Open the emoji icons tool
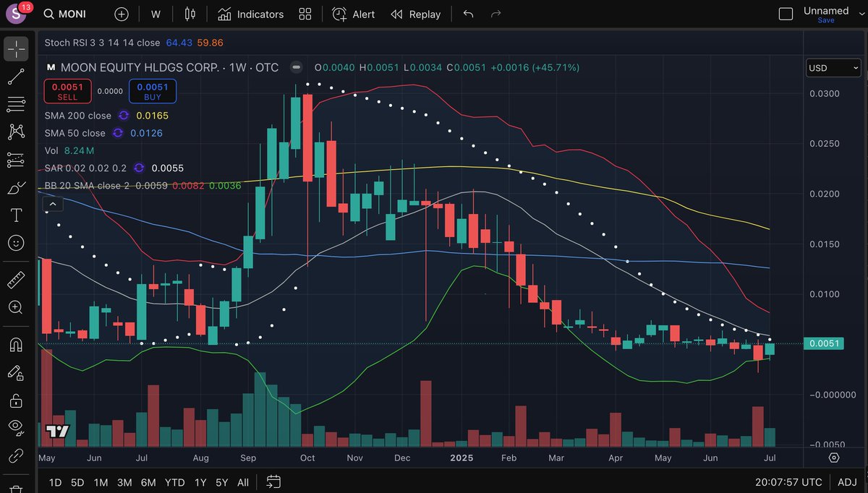Image resolution: width=868 pixels, height=493 pixels. pyautogui.click(x=16, y=243)
